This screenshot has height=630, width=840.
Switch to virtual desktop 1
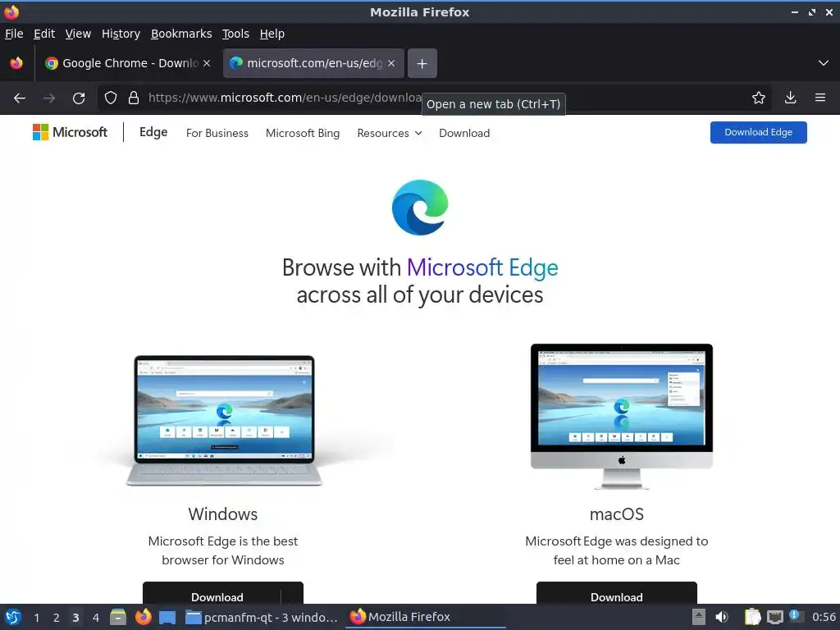pos(36,618)
